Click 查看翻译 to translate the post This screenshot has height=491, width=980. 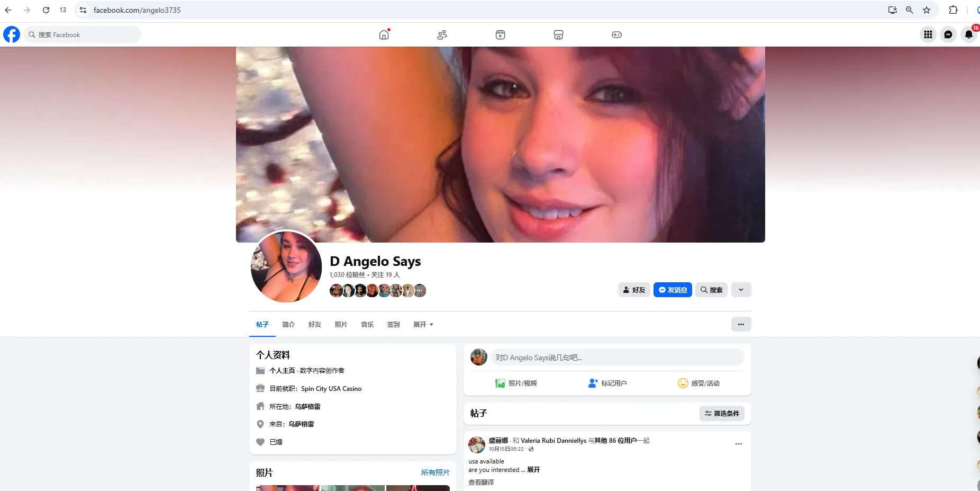point(481,482)
